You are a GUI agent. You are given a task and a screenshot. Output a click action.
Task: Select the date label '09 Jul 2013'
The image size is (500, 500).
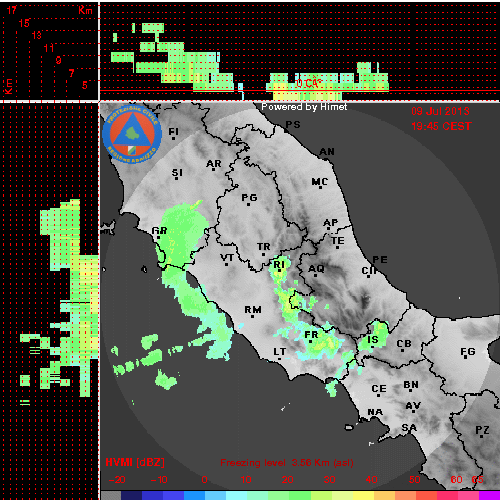440,111
